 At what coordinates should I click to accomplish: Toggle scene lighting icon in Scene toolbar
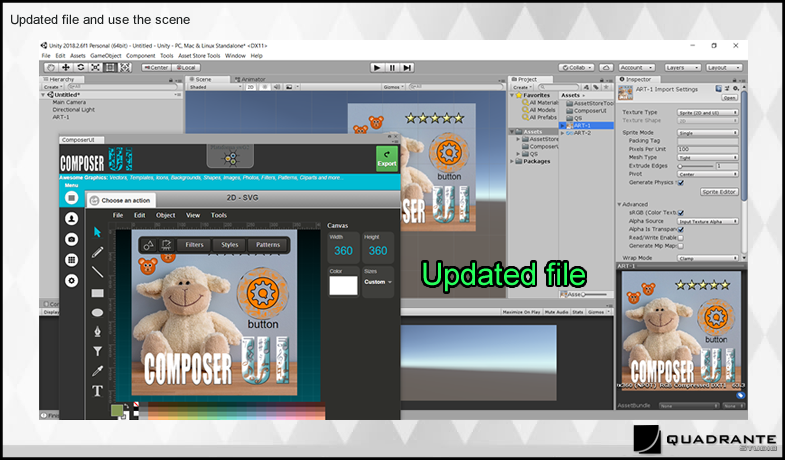264,87
